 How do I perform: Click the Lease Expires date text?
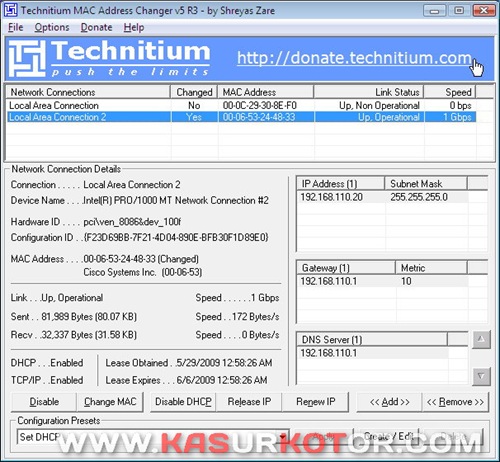pos(222,380)
